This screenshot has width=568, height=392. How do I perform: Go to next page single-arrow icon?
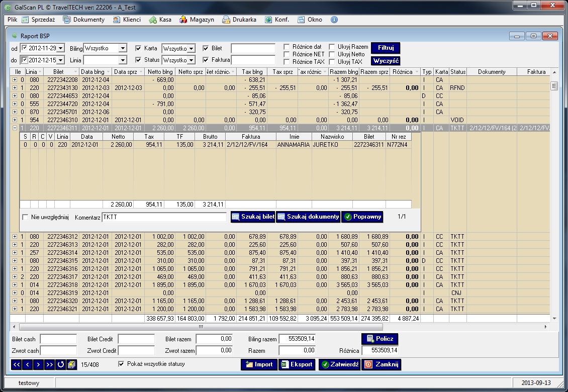click(x=38, y=364)
